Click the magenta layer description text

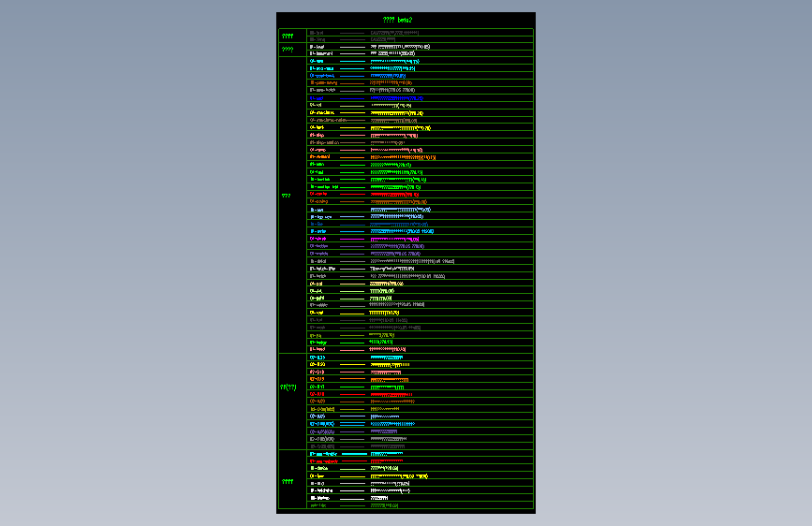[x=394, y=240]
